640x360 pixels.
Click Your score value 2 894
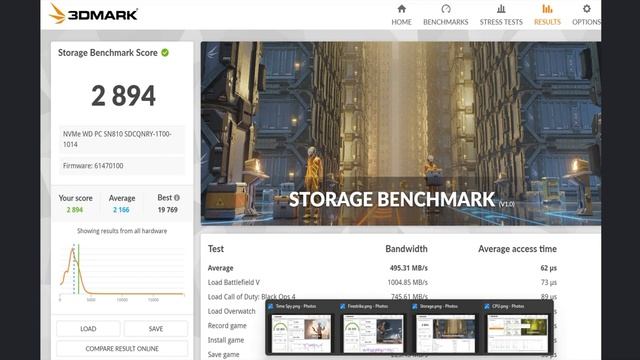pos(75,210)
